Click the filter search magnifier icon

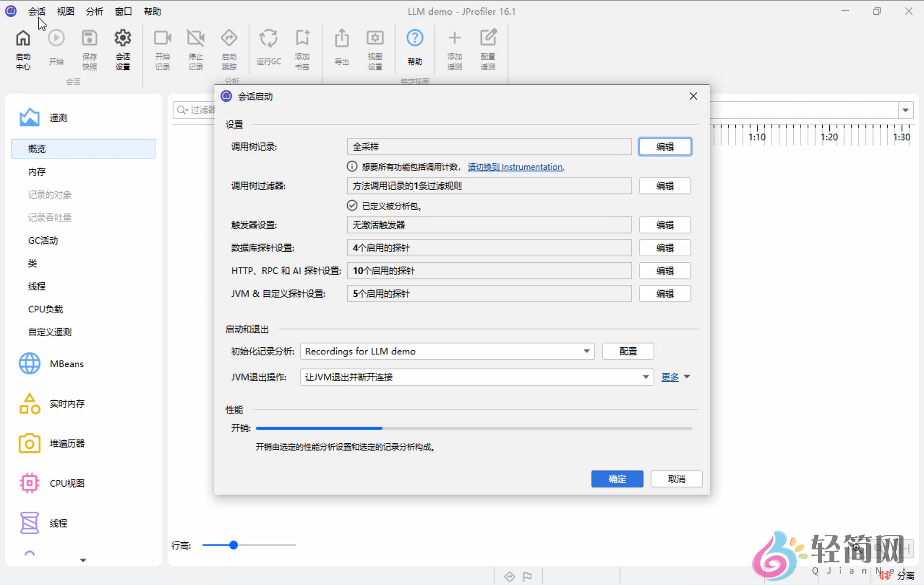click(x=182, y=110)
